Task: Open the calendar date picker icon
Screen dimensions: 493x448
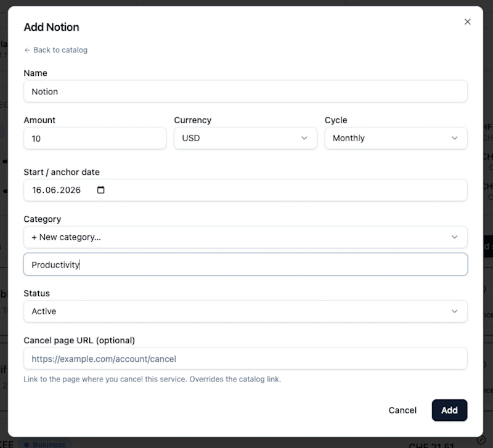Action: 100,190
